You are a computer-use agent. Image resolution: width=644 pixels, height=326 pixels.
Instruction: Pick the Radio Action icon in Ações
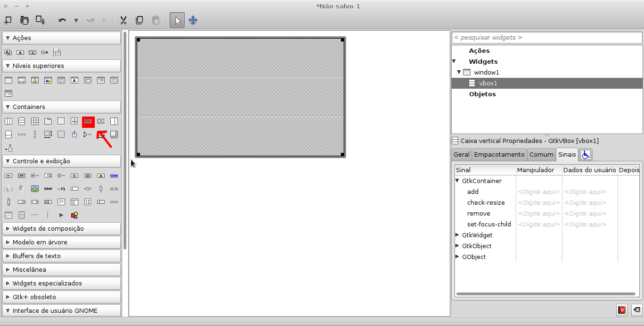coord(45,52)
